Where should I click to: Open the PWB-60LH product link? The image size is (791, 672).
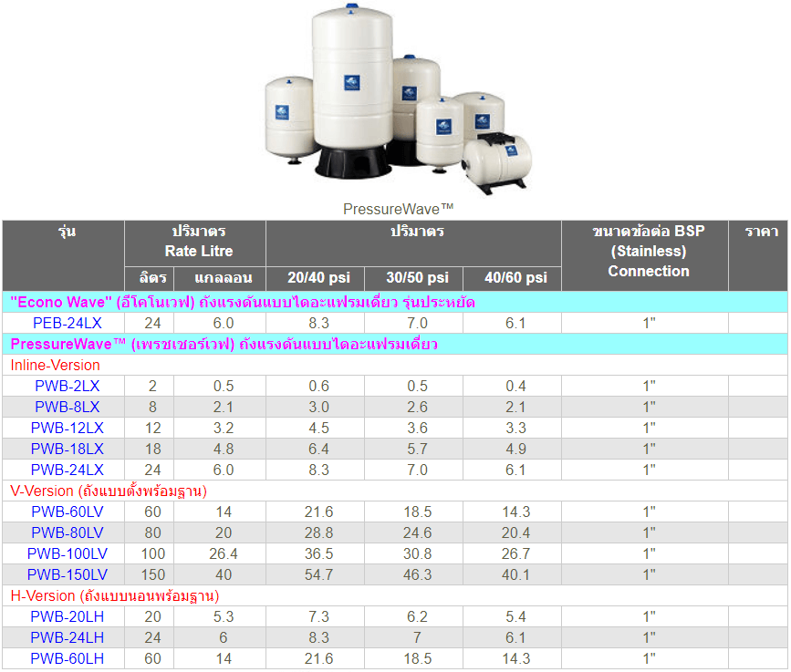click(67, 658)
